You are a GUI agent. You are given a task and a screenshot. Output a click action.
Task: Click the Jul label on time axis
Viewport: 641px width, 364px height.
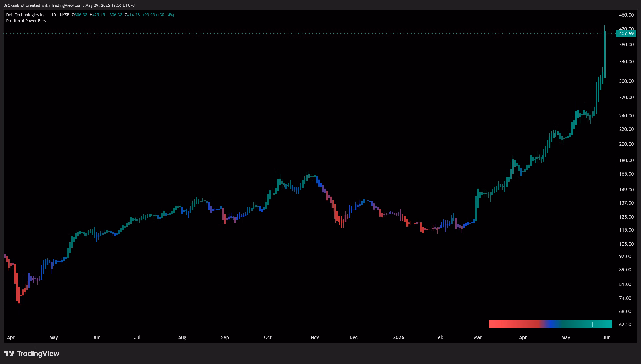click(137, 337)
